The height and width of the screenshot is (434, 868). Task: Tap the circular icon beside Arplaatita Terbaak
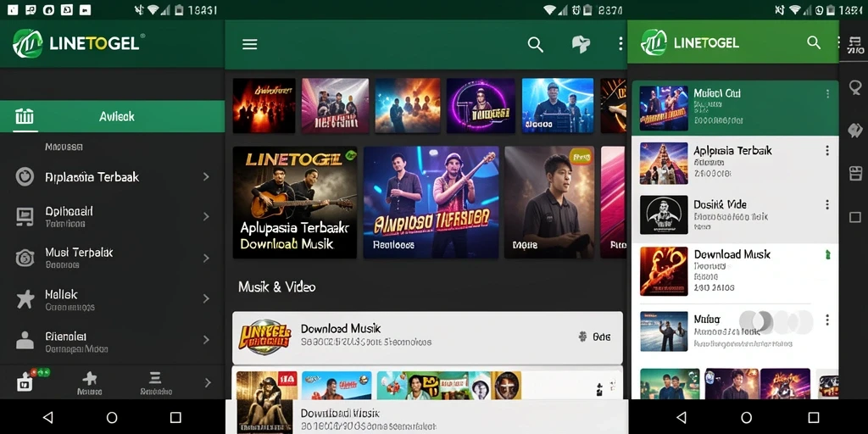(25, 176)
